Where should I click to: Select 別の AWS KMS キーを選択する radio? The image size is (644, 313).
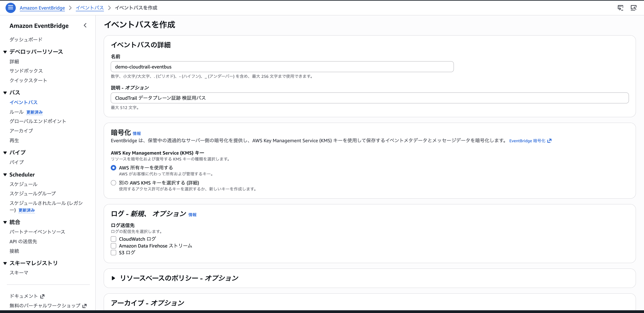click(114, 183)
